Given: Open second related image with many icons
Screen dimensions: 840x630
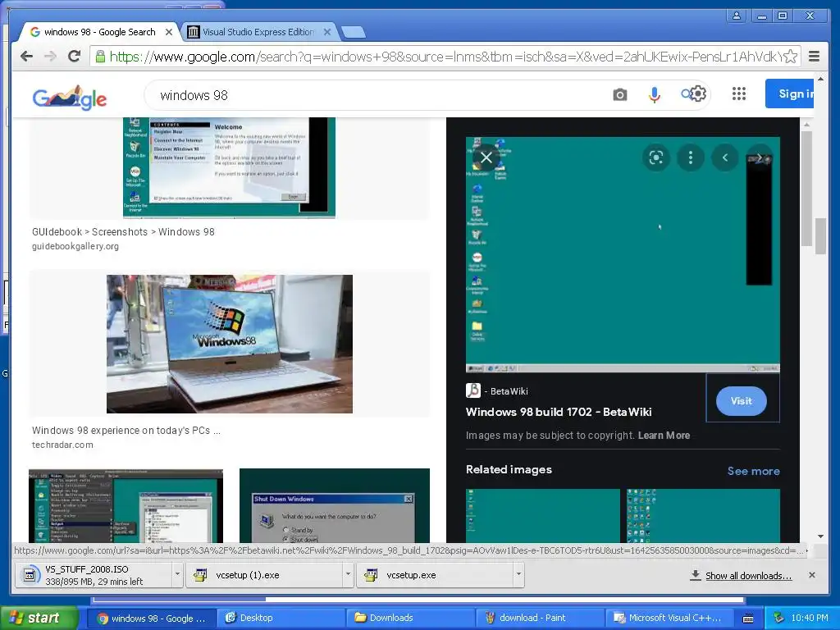Looking at the screenshot, I should [703, 515].
